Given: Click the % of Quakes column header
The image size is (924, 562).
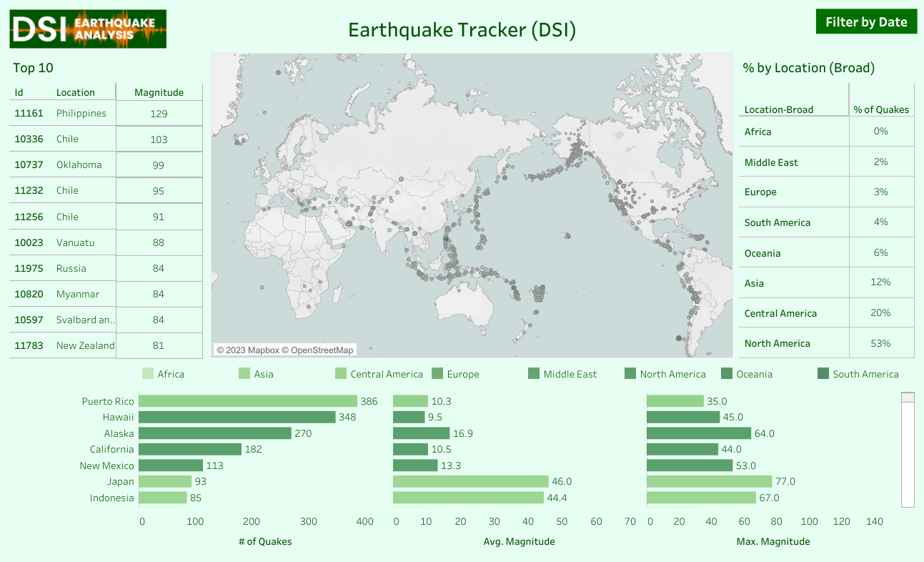Looking at the screenshot, I should [881, 109].
